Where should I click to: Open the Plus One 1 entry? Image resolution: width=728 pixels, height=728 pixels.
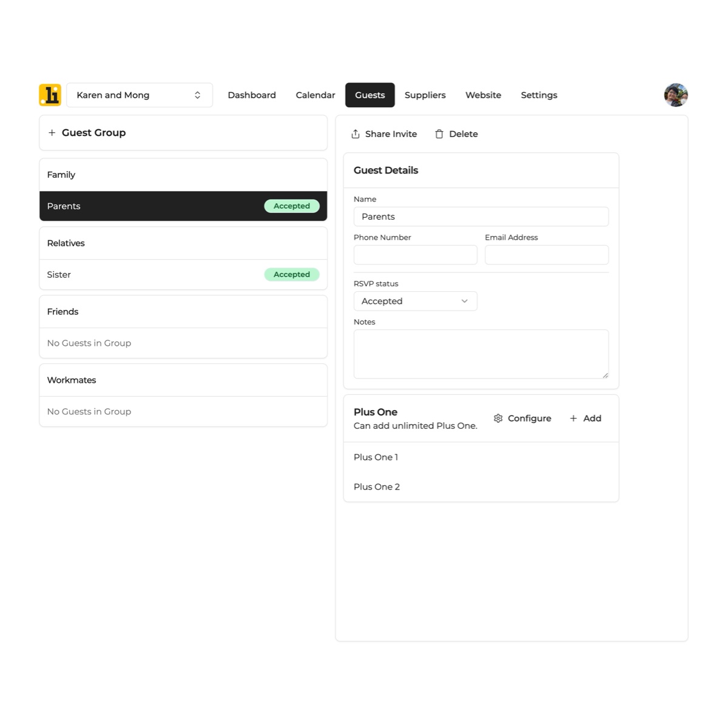click(x=481, y=457)
